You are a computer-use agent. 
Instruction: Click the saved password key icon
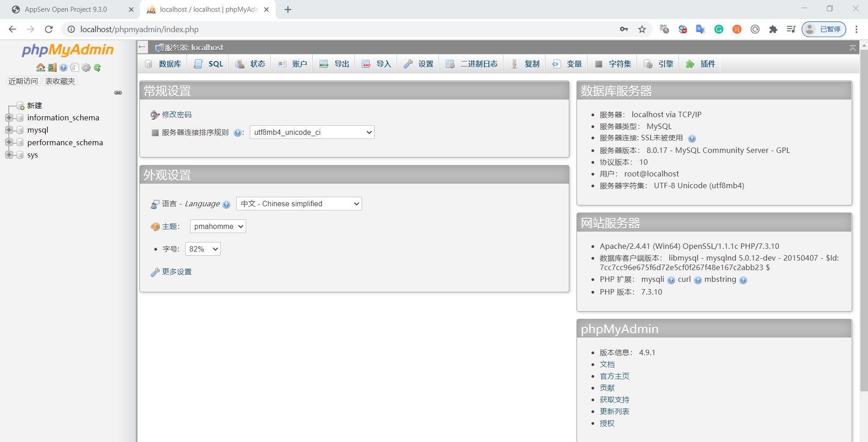tap(624, 29)
